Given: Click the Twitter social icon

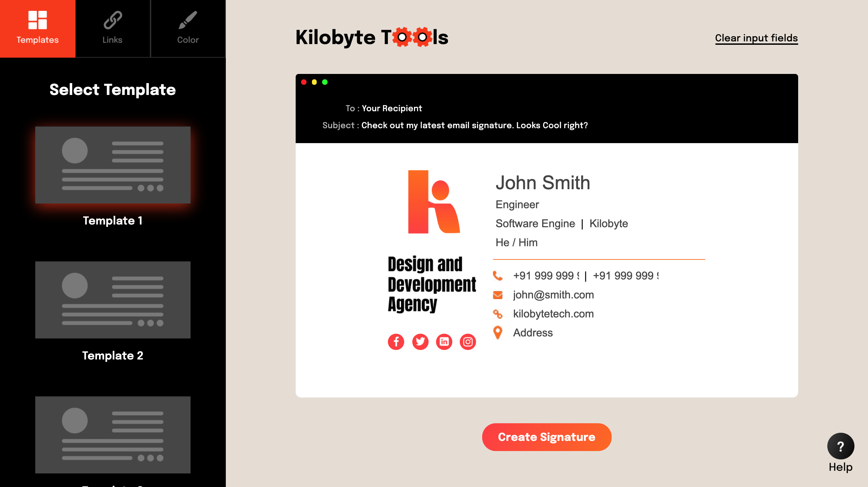Looking at the screenshot, I should coord(419,342).
